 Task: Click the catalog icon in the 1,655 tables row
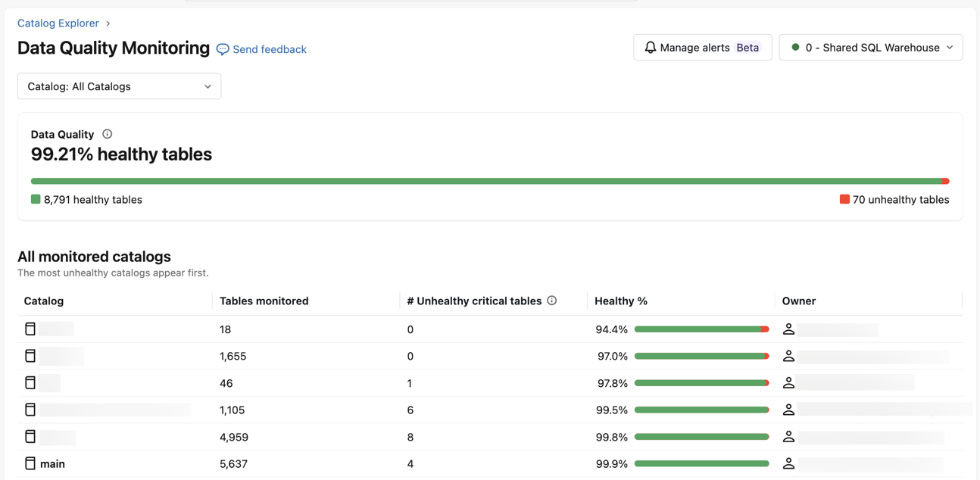tap(30, 356)
